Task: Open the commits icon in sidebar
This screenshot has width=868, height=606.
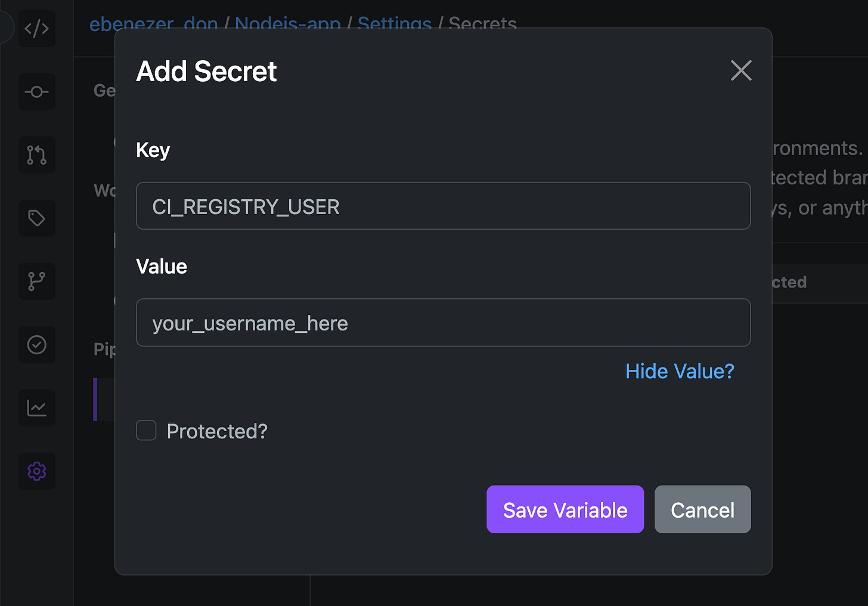Action: tap(37, 92)
